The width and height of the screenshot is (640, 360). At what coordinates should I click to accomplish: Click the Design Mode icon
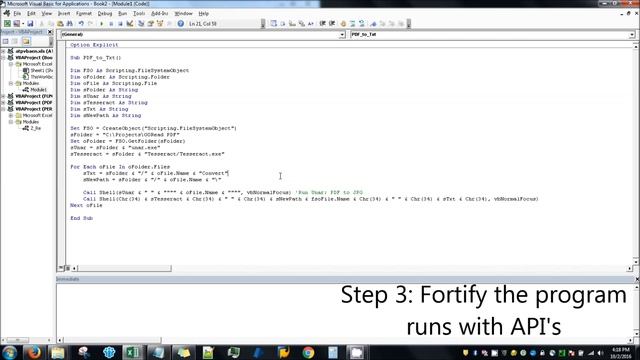(x=130, y=24)
